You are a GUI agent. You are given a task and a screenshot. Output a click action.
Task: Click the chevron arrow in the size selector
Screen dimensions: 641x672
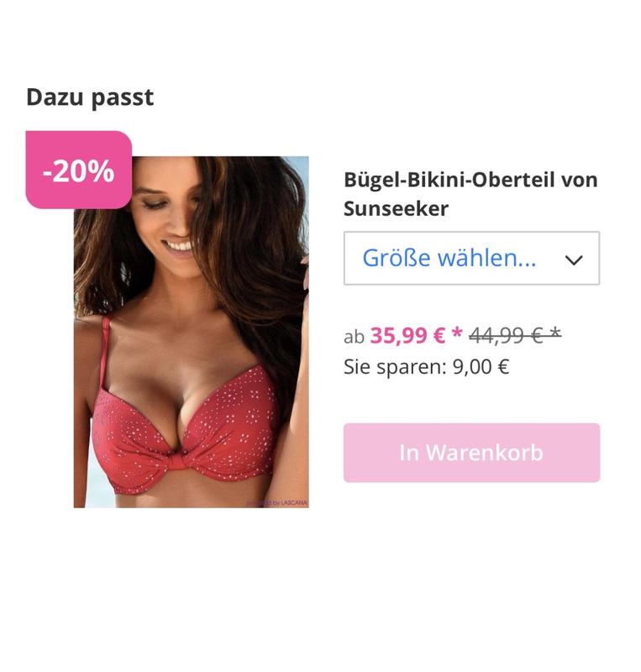573,260
